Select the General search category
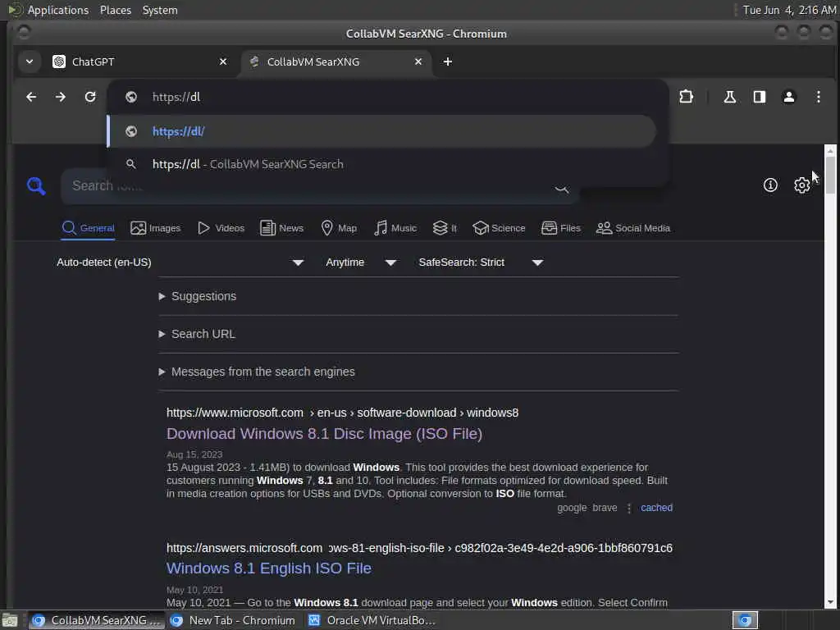Viewport: 840px width, 630px height. [89, 228]
